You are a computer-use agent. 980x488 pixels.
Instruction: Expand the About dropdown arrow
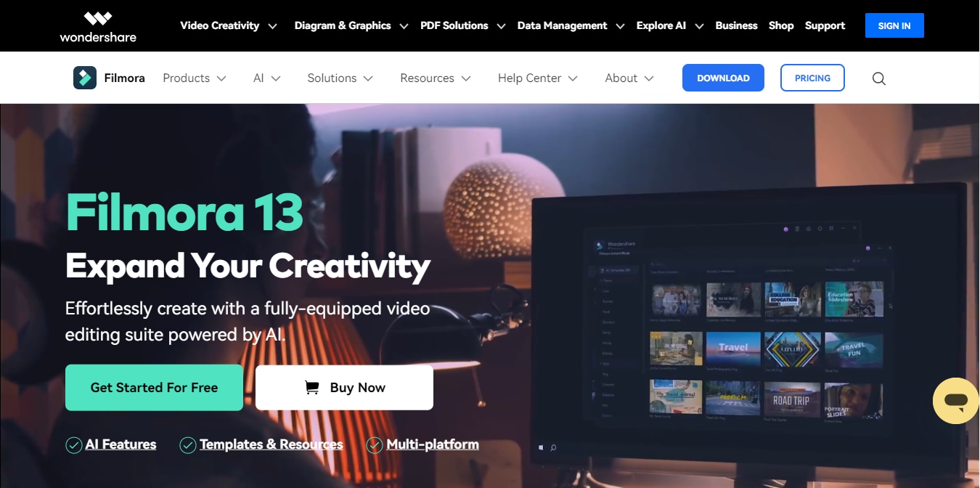coord(649,78)
